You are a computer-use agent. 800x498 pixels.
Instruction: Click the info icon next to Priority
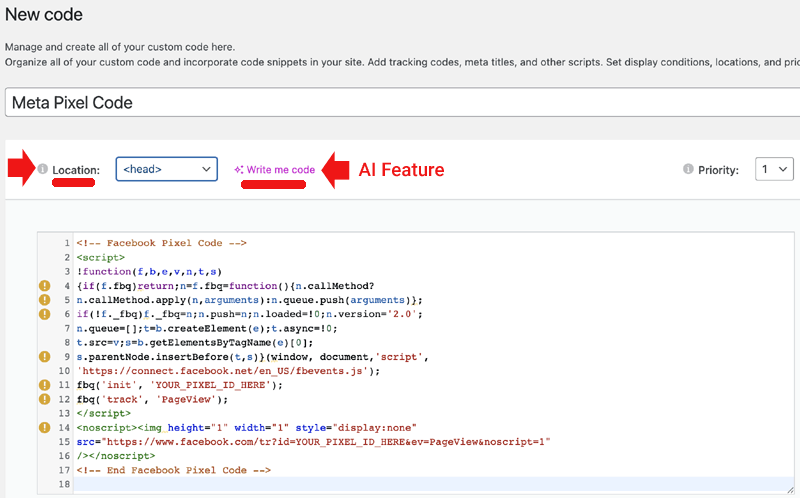pos(688,170)
